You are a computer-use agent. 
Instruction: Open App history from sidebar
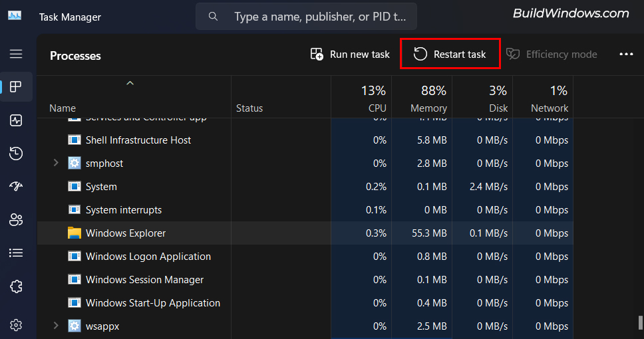(x=16, y=153)
